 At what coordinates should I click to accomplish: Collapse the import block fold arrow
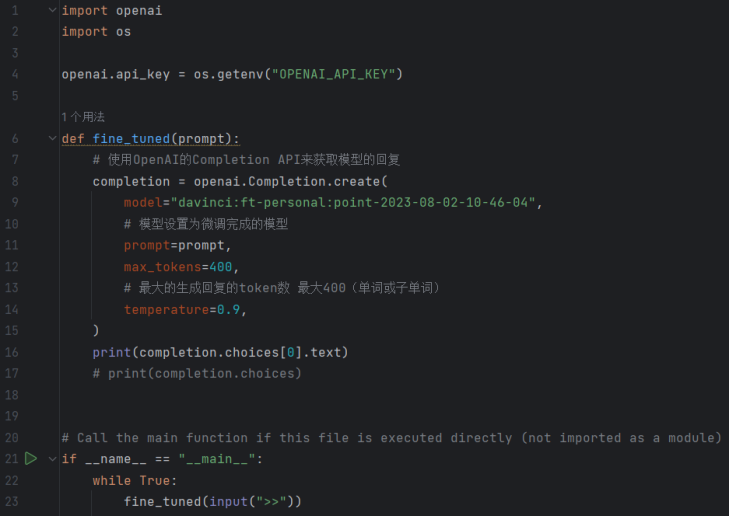[53, 10]
